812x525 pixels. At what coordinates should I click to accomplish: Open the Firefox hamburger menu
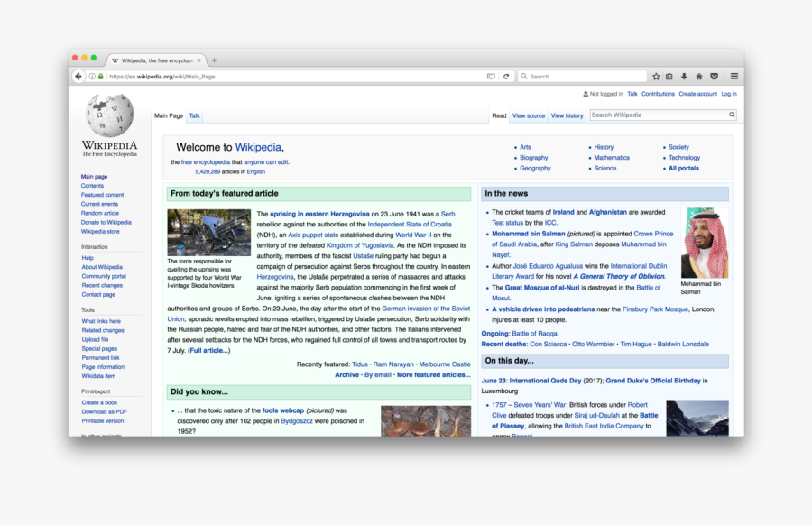coord(734,76)
